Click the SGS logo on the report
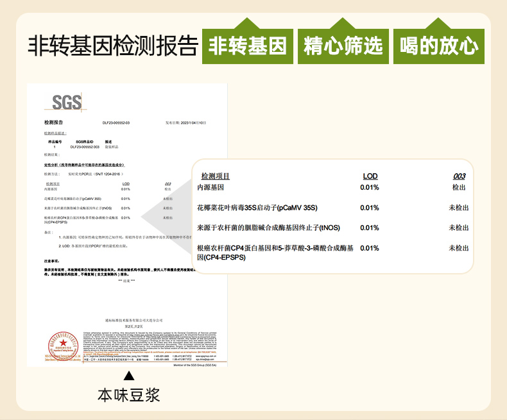Screen dimensions: 507x420 click(66, 103)
